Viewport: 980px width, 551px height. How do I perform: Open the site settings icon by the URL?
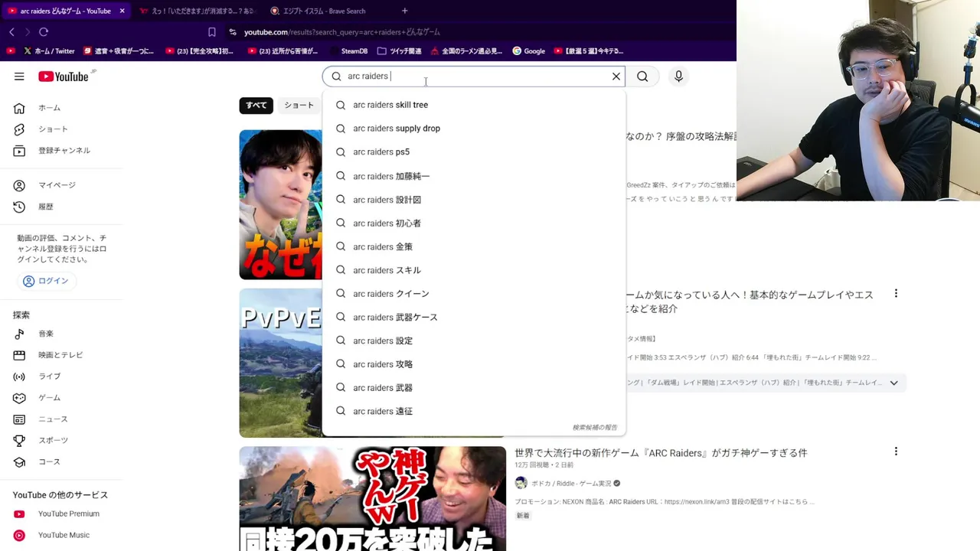(233, 32)
